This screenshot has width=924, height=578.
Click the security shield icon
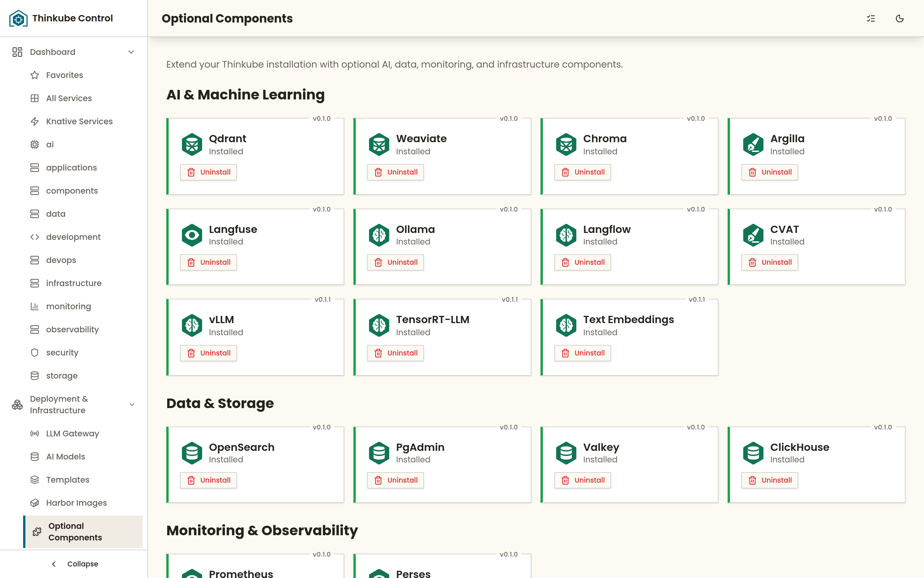(x=35, y=353)
